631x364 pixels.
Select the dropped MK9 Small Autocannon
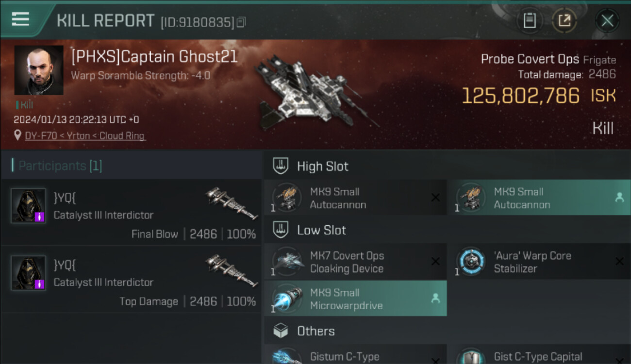click(x=539, y=198)
